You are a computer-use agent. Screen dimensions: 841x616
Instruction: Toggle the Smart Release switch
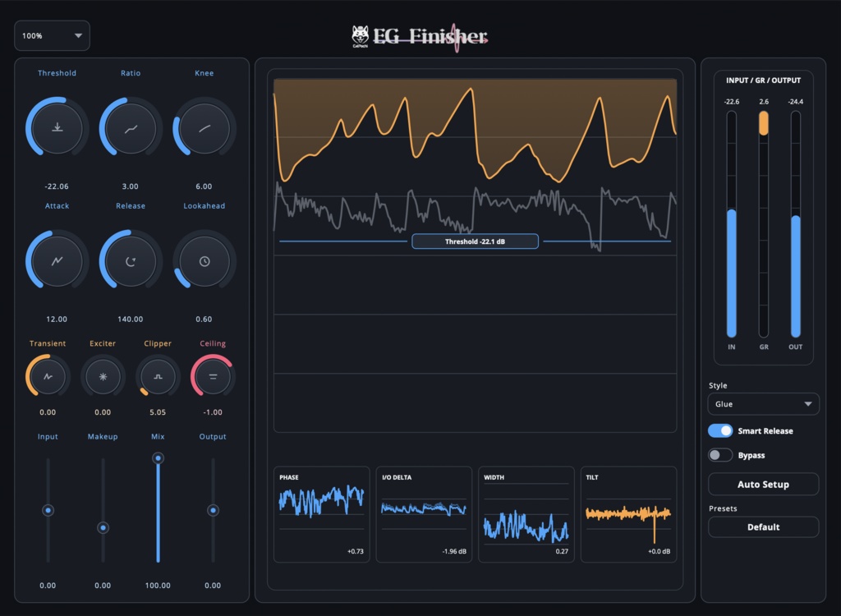coord(719,431)
